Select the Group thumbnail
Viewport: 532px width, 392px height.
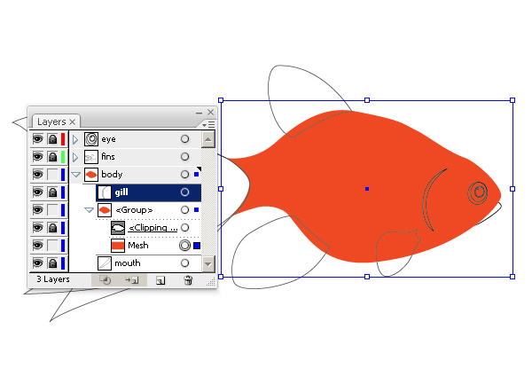(105, 210)
